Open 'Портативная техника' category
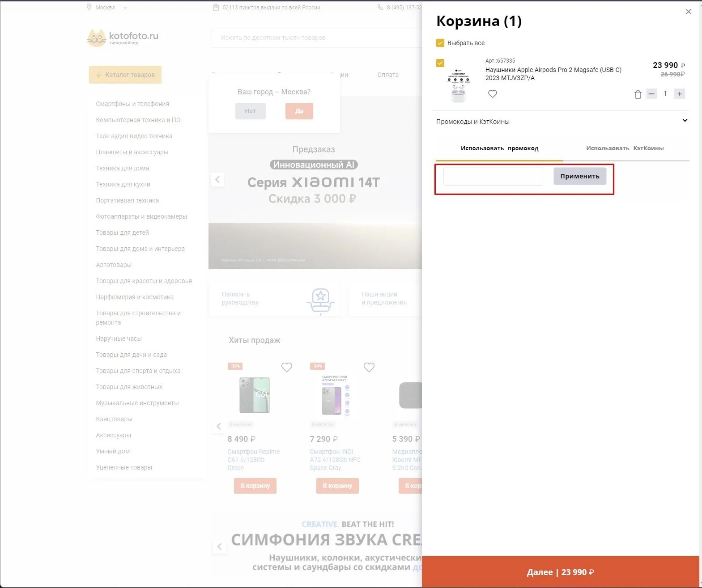702x588 pixels. (128, 200)
